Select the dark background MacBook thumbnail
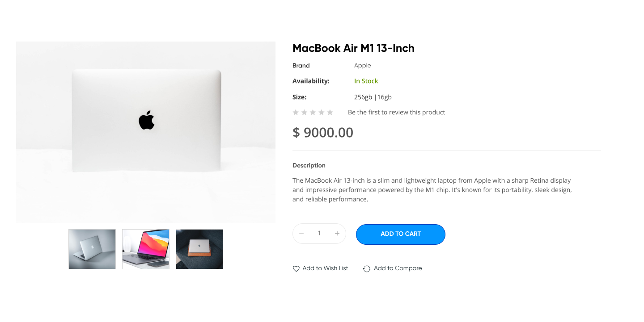The height and width of the screenshot is (322, 644). (x=199, y=249)
